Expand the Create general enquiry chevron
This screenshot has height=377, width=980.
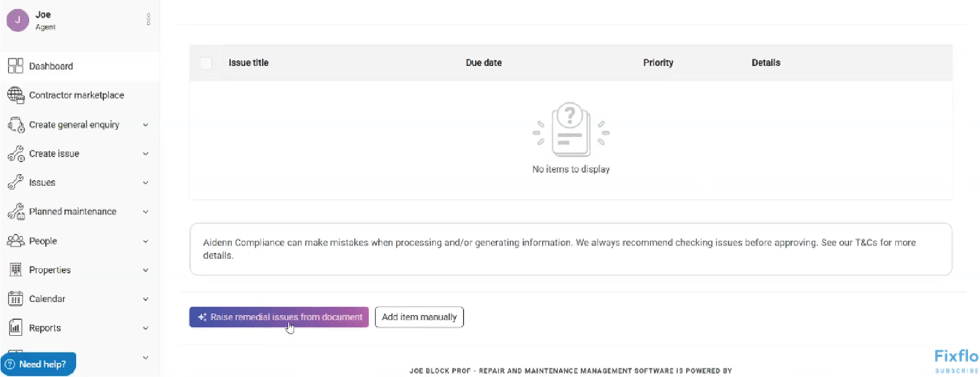pos(146,125)
